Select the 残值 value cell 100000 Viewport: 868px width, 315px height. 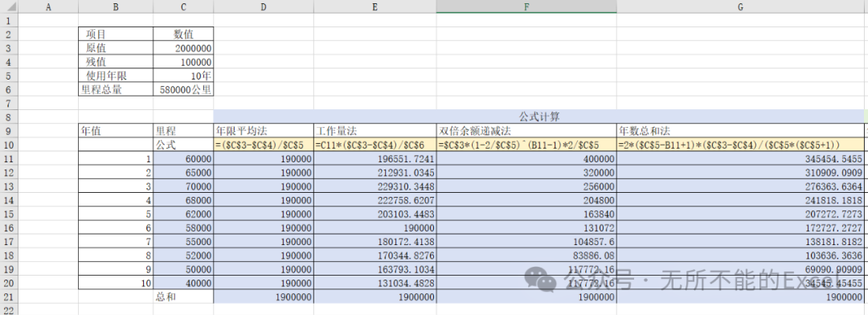click(x=183, y=62)
